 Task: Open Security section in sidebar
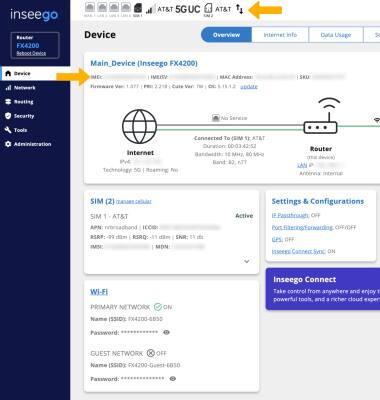point(35,116)
